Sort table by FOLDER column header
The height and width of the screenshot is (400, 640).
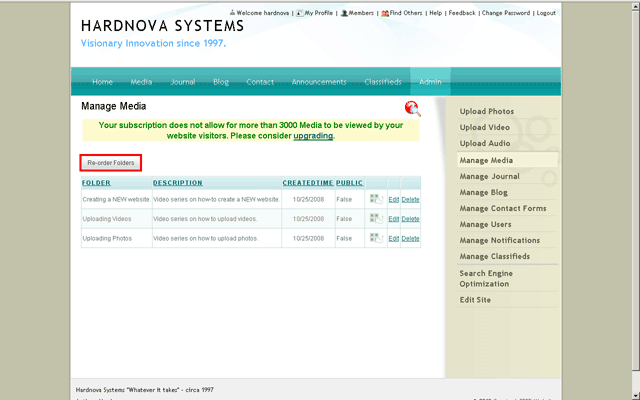[x=96, y=183]
